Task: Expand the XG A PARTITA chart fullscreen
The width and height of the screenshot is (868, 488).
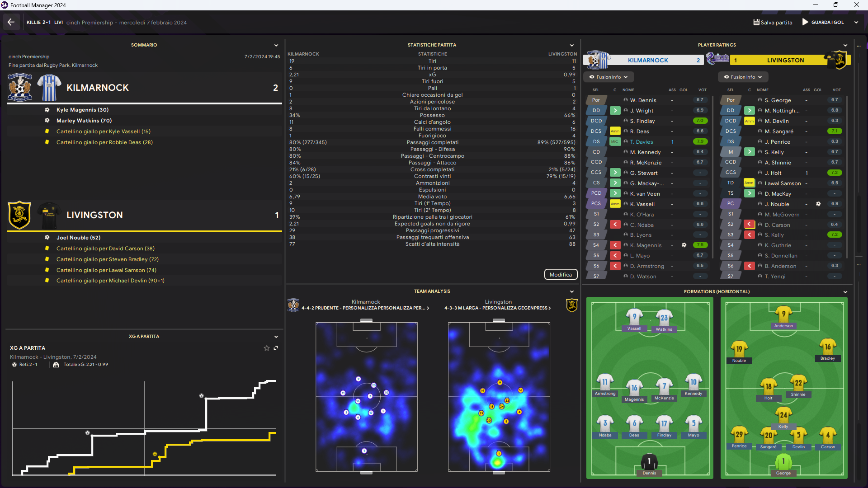Action: [276, 348]
